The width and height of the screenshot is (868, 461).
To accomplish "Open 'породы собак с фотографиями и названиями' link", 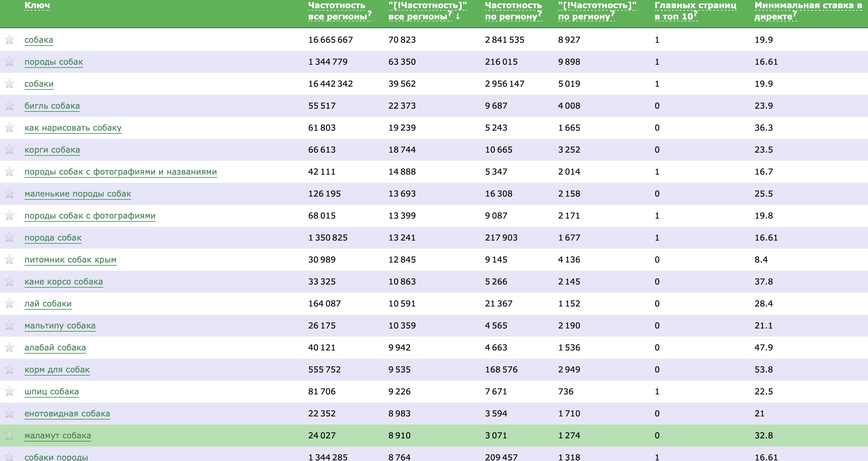I will (x=121, y=172).
